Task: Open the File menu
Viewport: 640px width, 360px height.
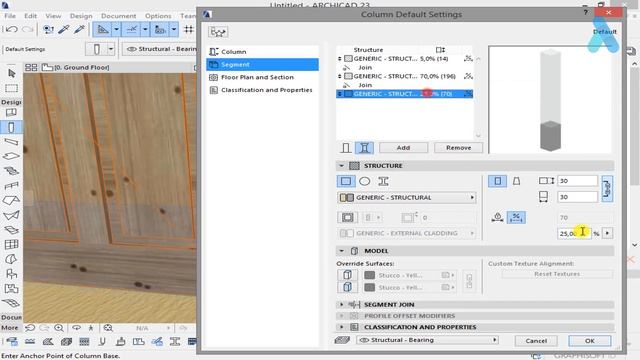Action: tap(10, 16)
